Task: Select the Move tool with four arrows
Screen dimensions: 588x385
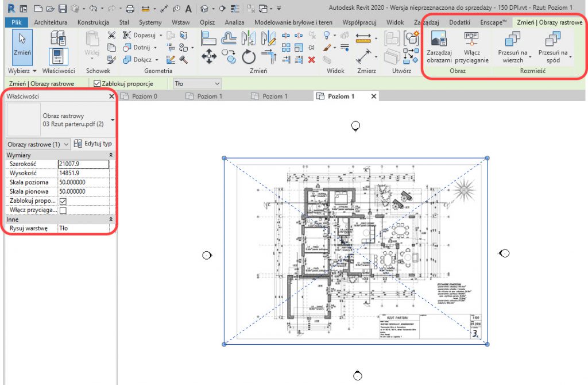Action: (208, 56)
